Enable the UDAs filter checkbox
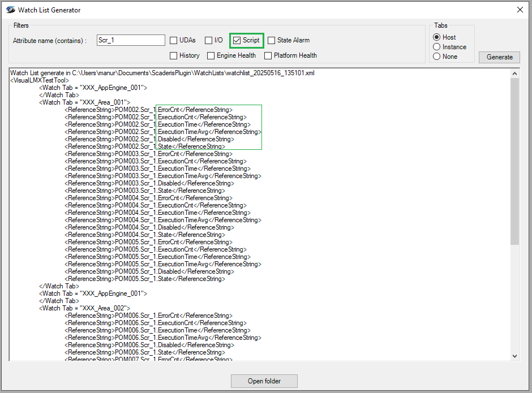Viewport: 532px width, 393px height. click(x=174, y=40)
